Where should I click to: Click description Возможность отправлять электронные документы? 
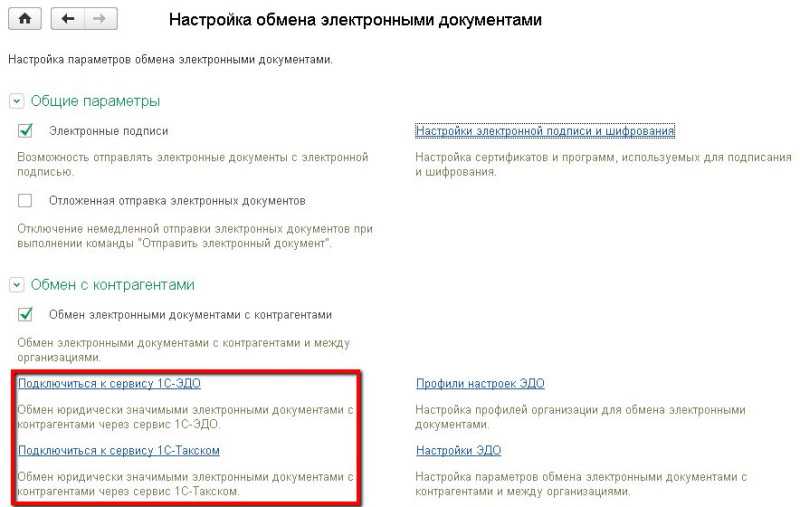tap(192, 164)
